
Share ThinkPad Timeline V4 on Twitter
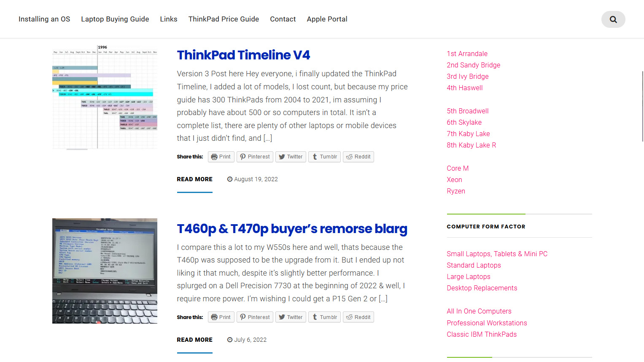click(291, 157)
